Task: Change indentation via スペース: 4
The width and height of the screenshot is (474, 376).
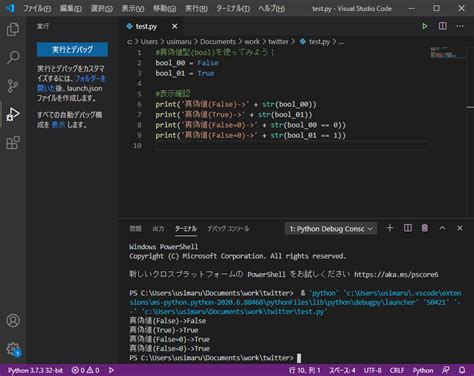Action: tap(342, 370)
